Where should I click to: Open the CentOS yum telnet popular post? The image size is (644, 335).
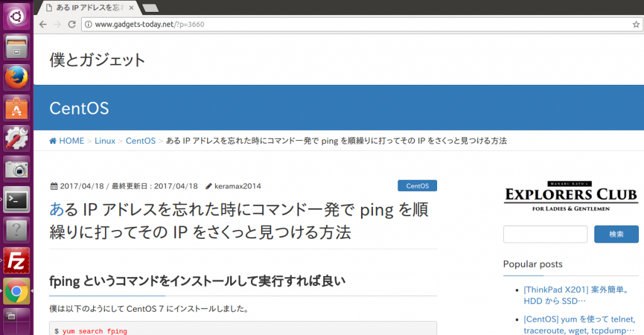579,325
